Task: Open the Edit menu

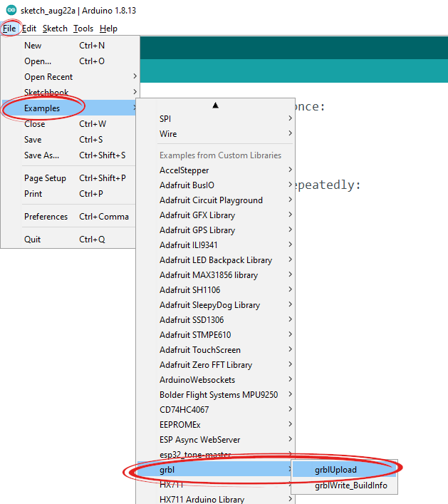Action: pos(29,29)
